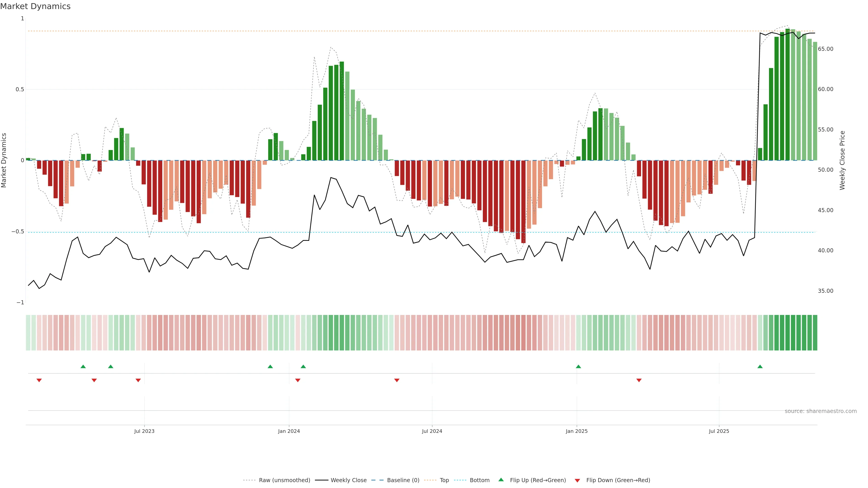Click the Jul 2024 x-axis label
Viewport: 868px width, 488px height.
(432, 431)
